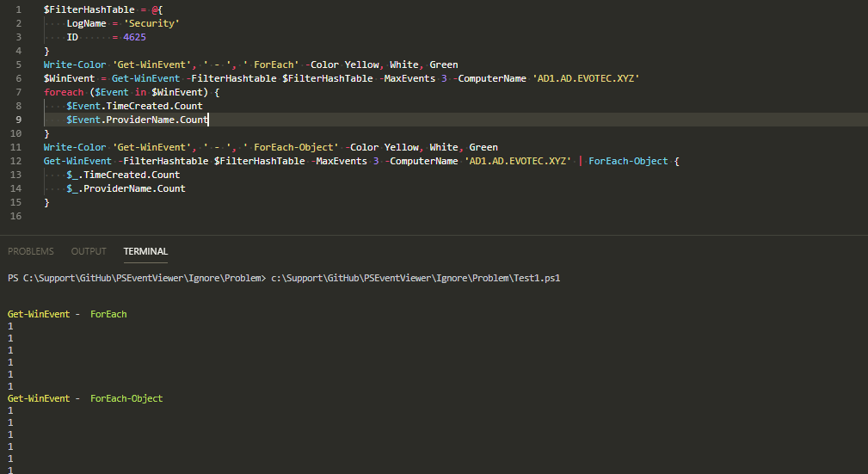Click $_.TimeCreated.Count on line 13
868x474 pixels.
tap(123, 175)
